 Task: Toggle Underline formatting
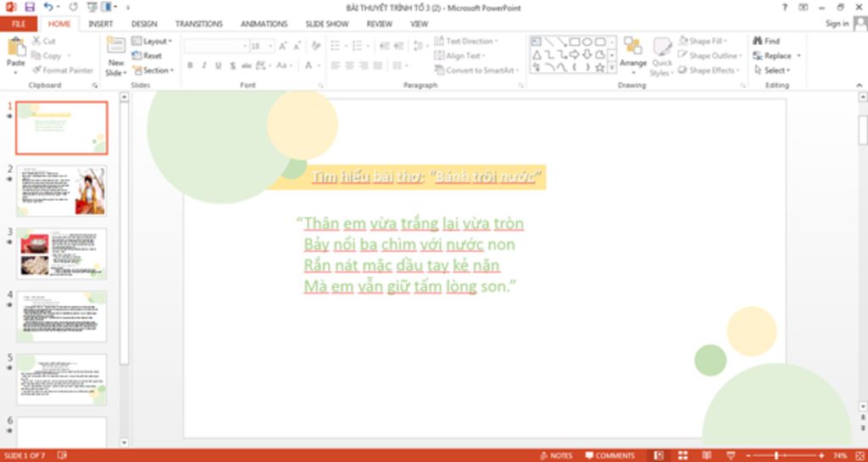pyautogui.click(x=218, y=66)
